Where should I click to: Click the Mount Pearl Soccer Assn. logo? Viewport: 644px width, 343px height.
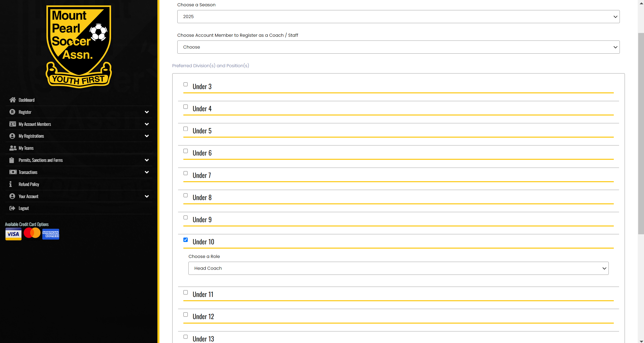click(79, 47)
